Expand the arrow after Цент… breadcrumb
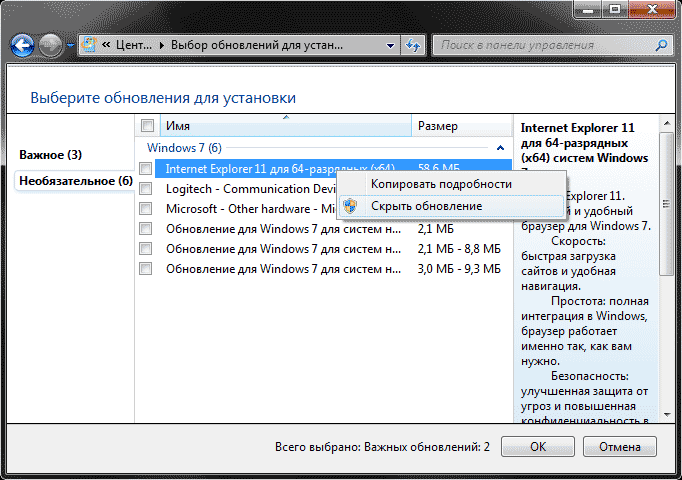The height and width of the screenshot is (480, 682). pos(161,45)
